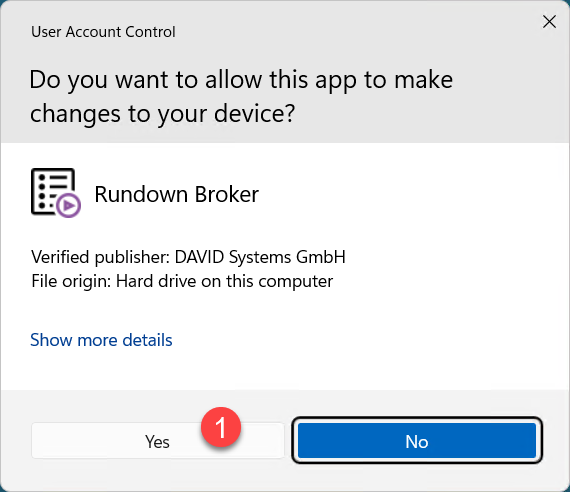Click the checklist part of Rundown Broker icon
This screenshot has height=492, width=570.
(52, 191)
